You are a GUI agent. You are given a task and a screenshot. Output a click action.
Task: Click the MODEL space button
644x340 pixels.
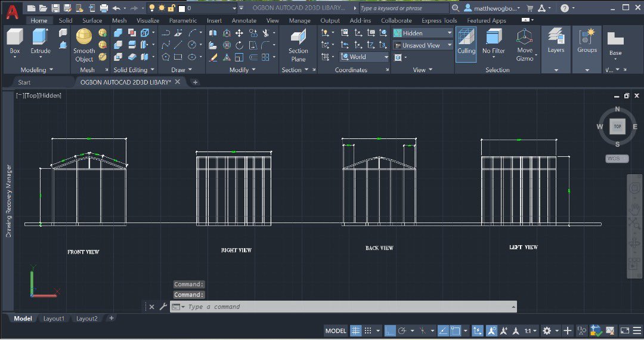[x=336, y=330]
